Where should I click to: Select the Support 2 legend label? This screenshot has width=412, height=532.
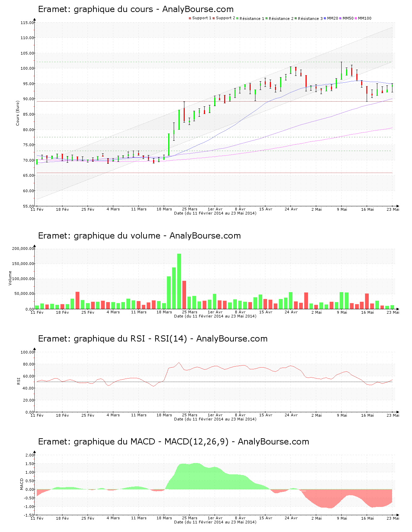(226, 18)
